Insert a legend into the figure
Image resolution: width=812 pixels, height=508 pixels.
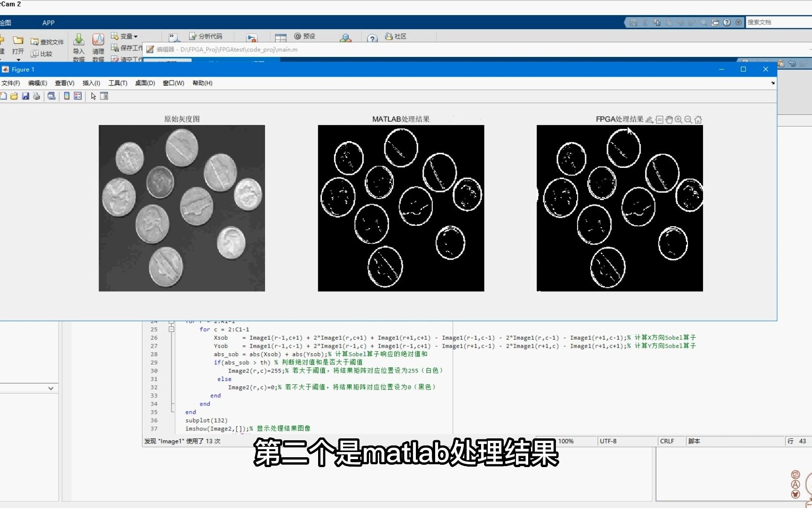click(78, 96)
